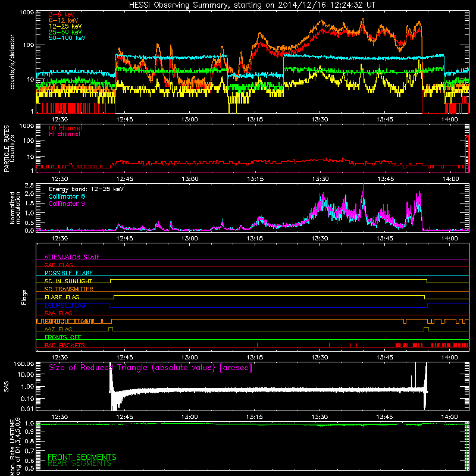This screenshot has height=476, width=476.
Task: Click 13:15 under the SAS plot
Action: pyautogui.click(x=255, y=417)
